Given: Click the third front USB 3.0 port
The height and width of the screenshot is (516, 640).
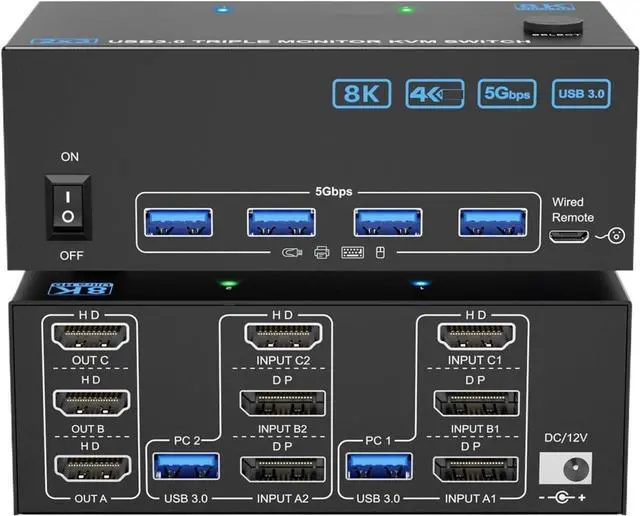Looking at the screenshot, I should [388, 222].
